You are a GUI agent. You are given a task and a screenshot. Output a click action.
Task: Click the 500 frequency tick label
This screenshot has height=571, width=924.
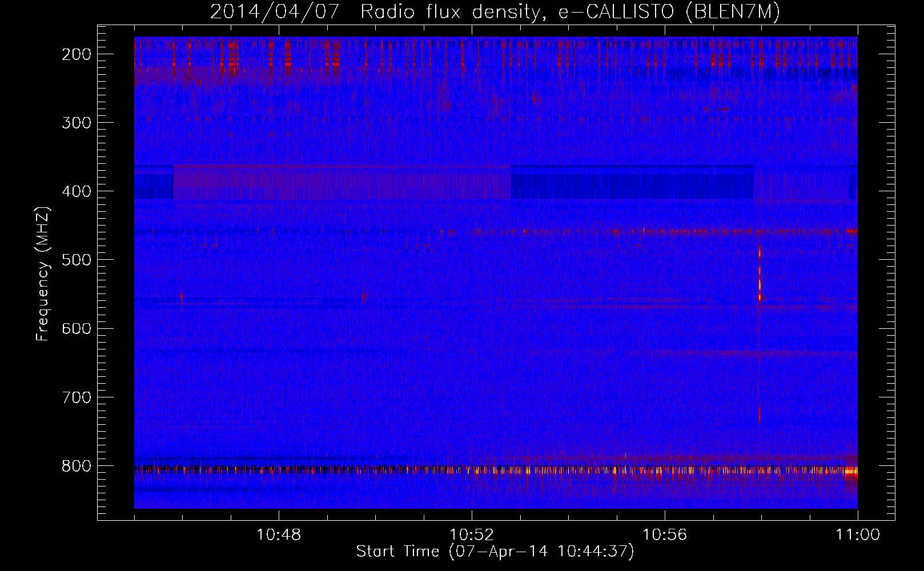pyautogui.click(x=76, y=260)
